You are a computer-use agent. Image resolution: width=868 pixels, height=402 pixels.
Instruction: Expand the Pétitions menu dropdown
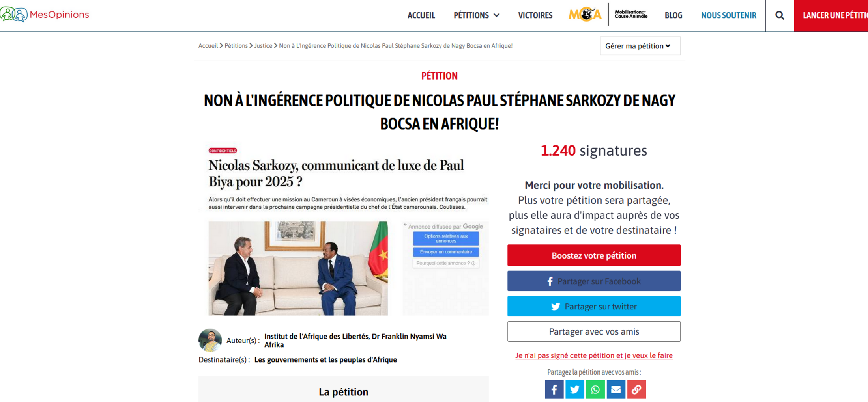tap(476, 15)
